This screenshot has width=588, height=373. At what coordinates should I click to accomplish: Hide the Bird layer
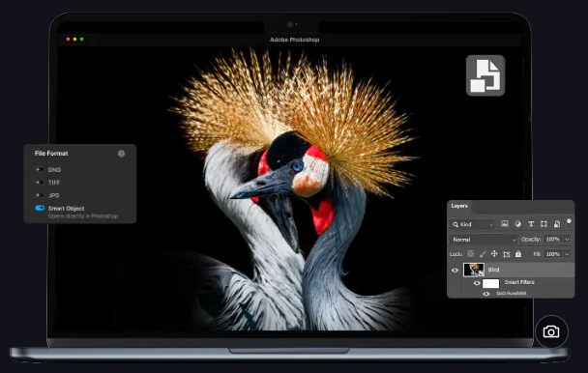coord(455,270)
